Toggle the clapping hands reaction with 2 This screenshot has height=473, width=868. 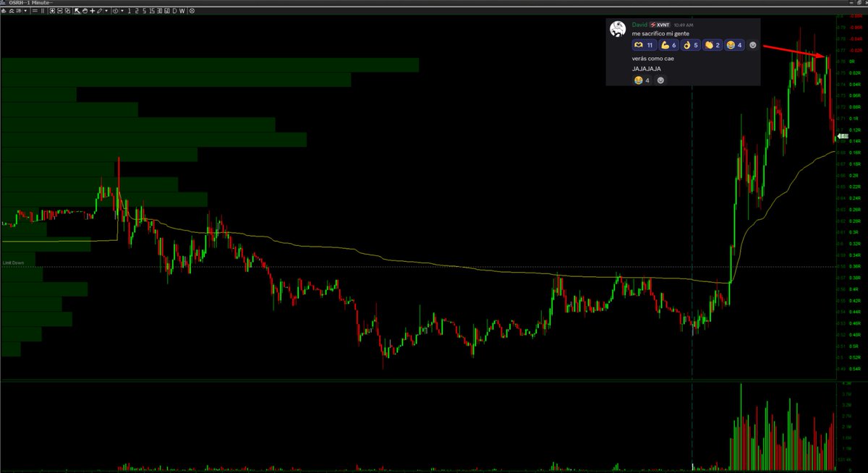point(712,45)
